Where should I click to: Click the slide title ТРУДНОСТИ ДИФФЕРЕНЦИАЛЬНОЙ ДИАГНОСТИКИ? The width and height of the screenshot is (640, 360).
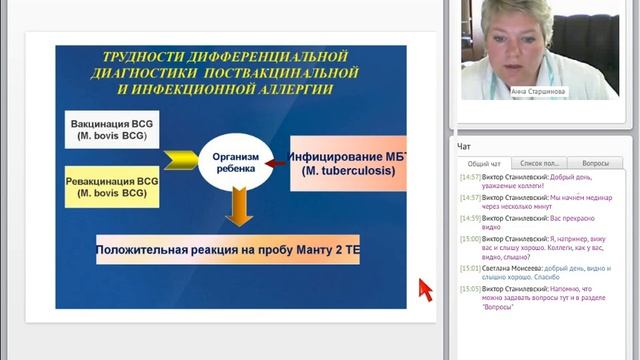[225, 73]
